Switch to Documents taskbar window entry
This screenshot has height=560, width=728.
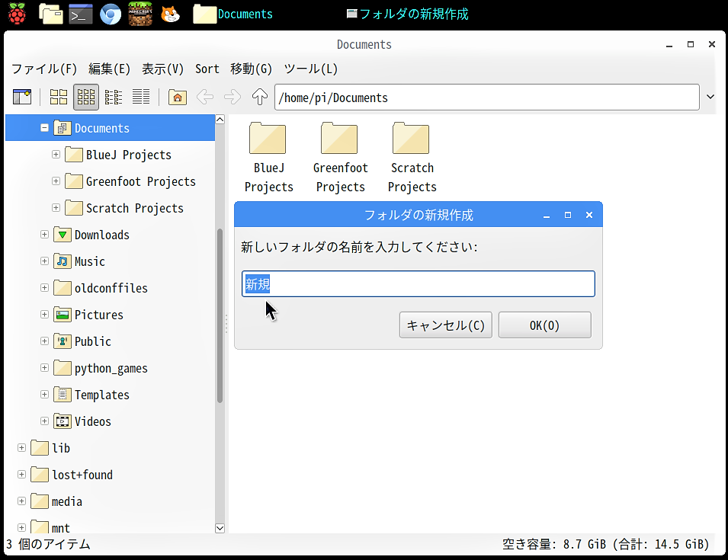click(233, 14)
